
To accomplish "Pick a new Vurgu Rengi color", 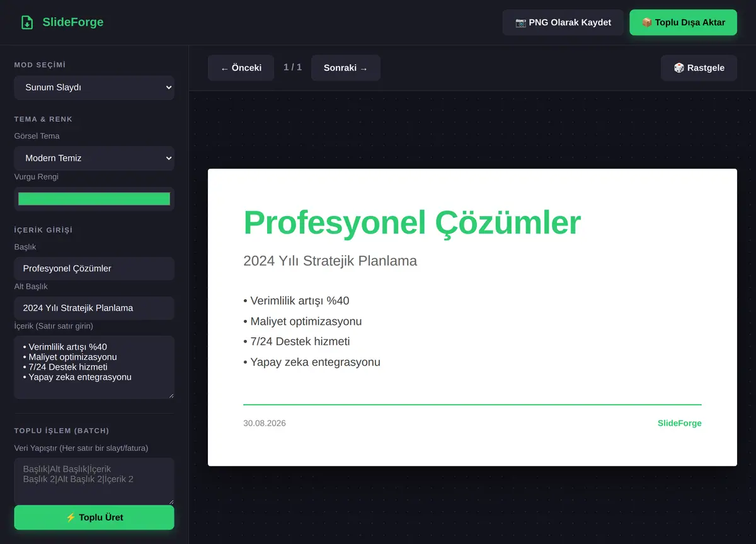I will [94, 199].
